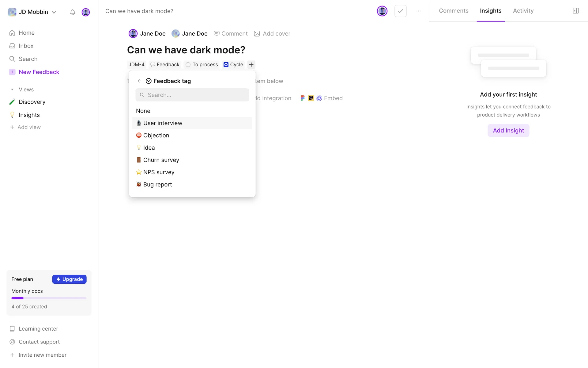Click the notifications bell icon
The width and height of the screenshot is (588, 368).
[x=73, y=12]
